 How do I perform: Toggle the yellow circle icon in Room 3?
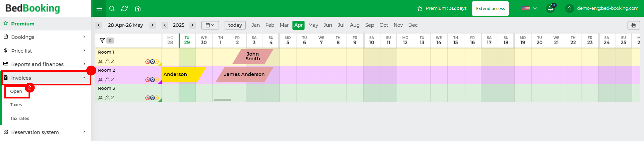pyautogui.click(x=156, y=98)
